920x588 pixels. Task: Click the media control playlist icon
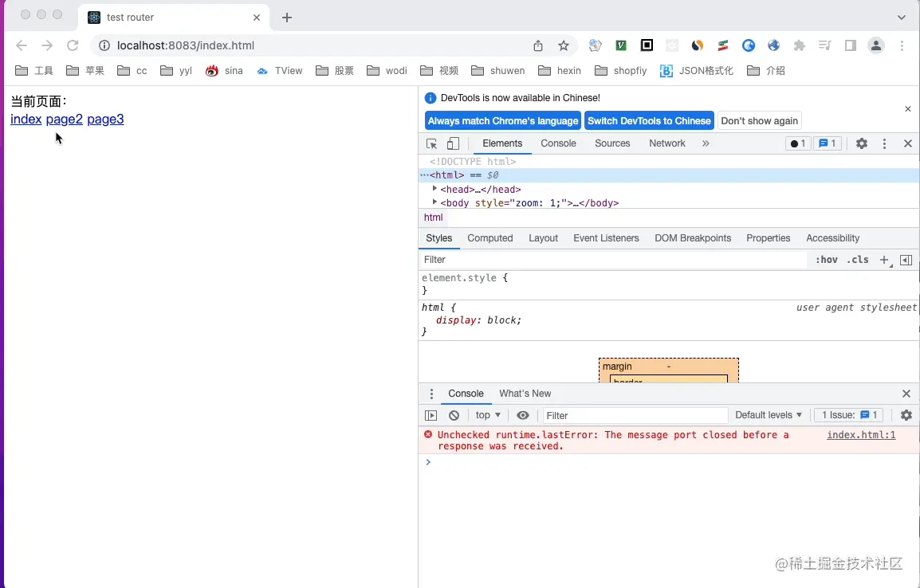(x=825, y=45)
